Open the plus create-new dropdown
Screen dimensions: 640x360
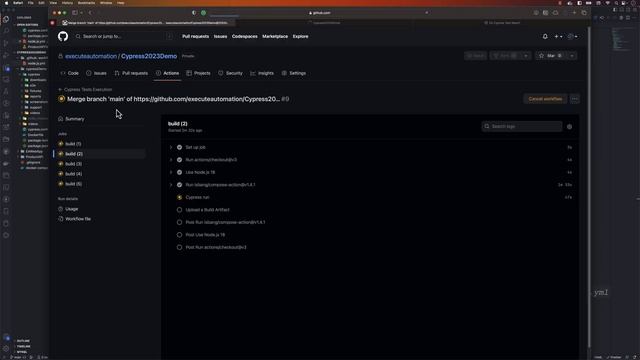point(558,36)
